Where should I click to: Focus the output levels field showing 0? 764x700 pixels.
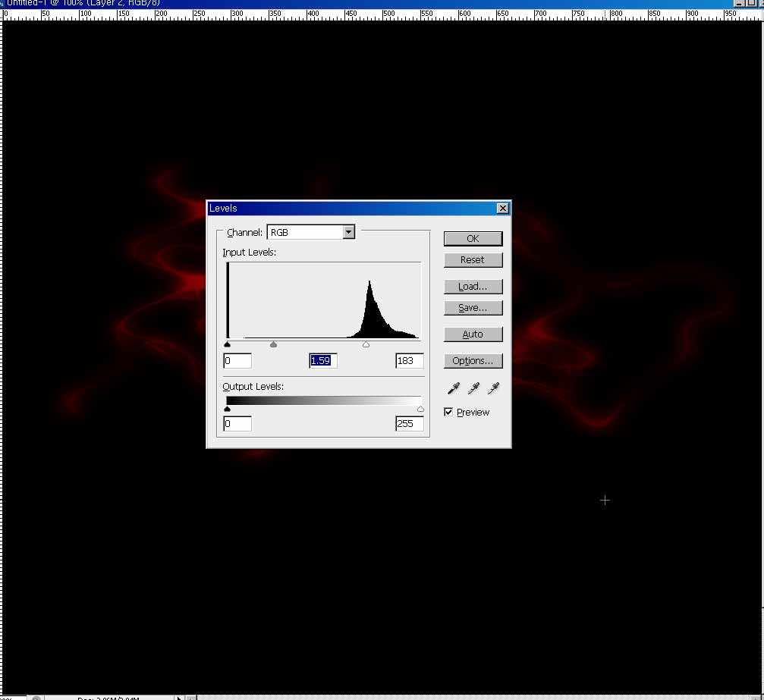[x=237, y=424]
